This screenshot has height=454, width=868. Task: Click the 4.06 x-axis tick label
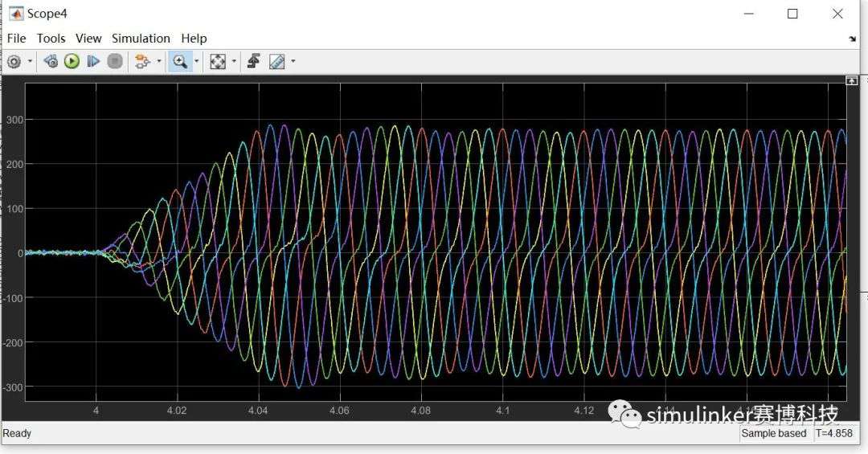click(339, 411)
